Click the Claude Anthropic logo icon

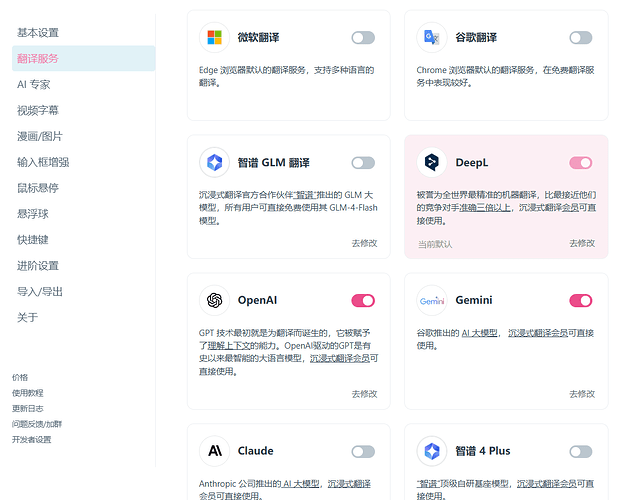pos(214,451)
